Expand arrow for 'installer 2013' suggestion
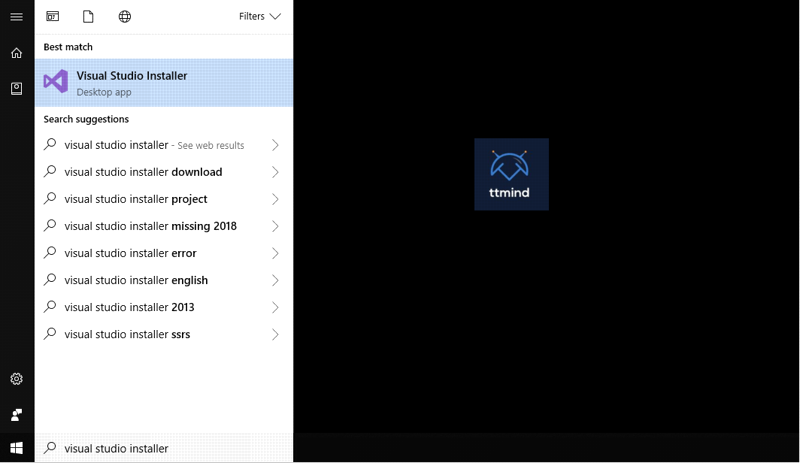The height and width of the screenshot is (463, 800). [x=276, y=307]
